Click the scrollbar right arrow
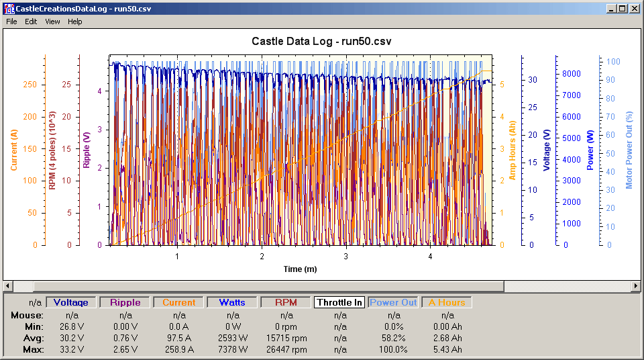 click(636, 285)
